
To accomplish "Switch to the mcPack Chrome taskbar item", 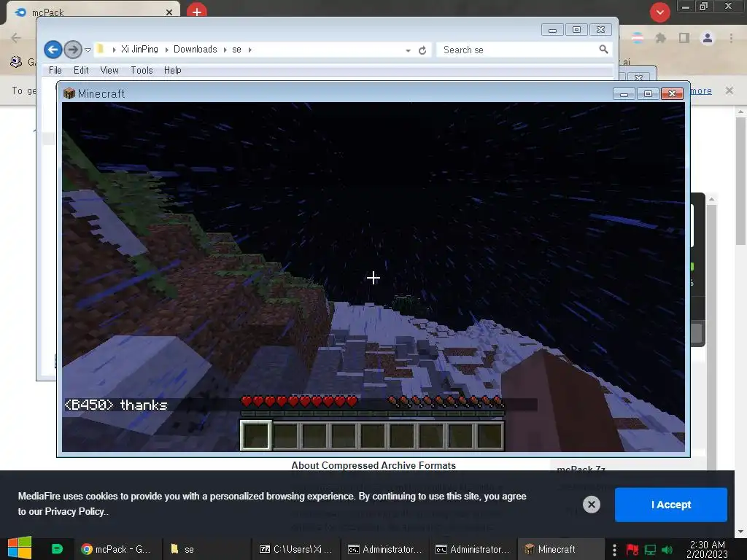I will click(117, 549).
